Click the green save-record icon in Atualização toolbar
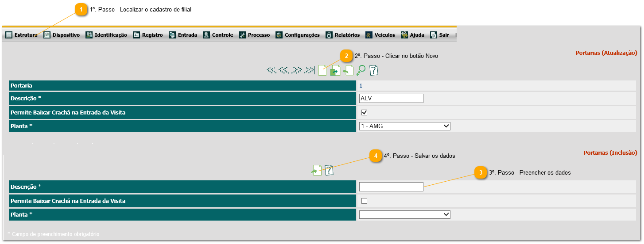The image size is (644, 244). point(335,70)
